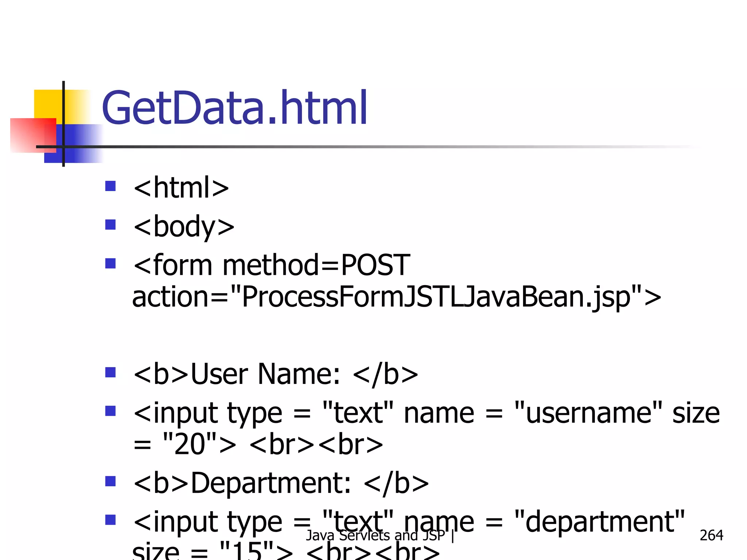Select the <html> bullet line
This screenshot has height=560, width=747.
point(181,187)
